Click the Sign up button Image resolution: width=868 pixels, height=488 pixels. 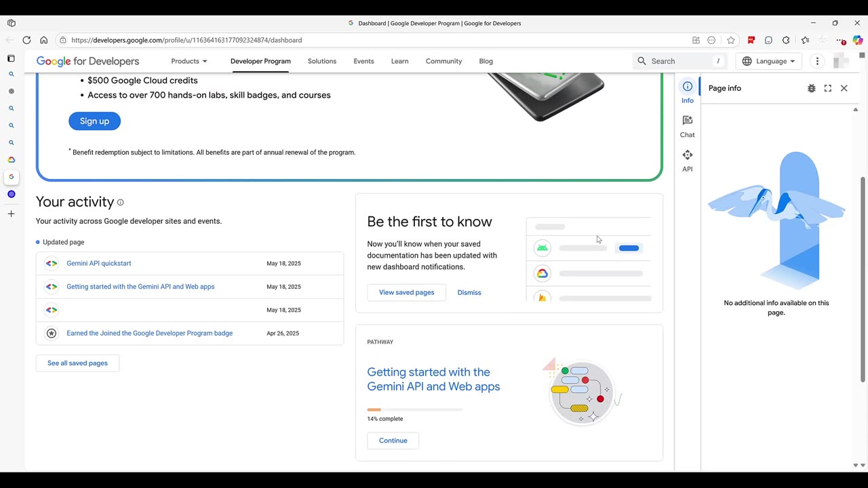click(x=94, y=121)
